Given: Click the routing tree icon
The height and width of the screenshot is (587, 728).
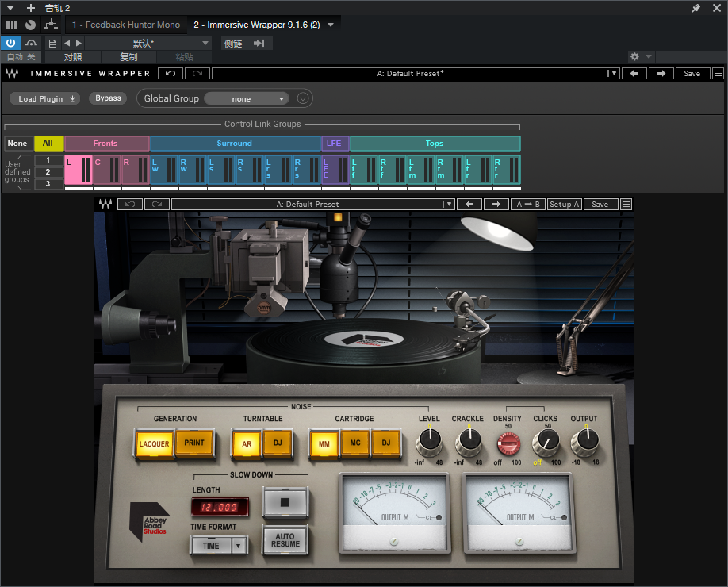Looking at the screenshot, I should (x=51, y=25).
